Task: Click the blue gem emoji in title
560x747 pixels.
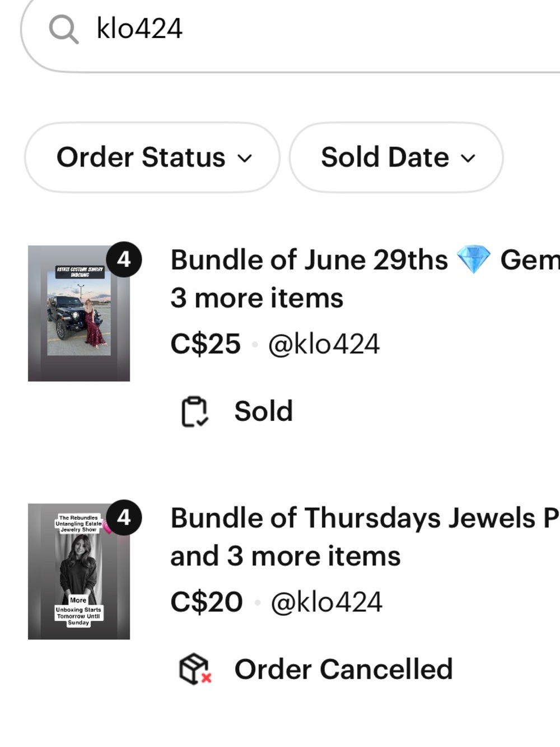Action: [474, 259]
